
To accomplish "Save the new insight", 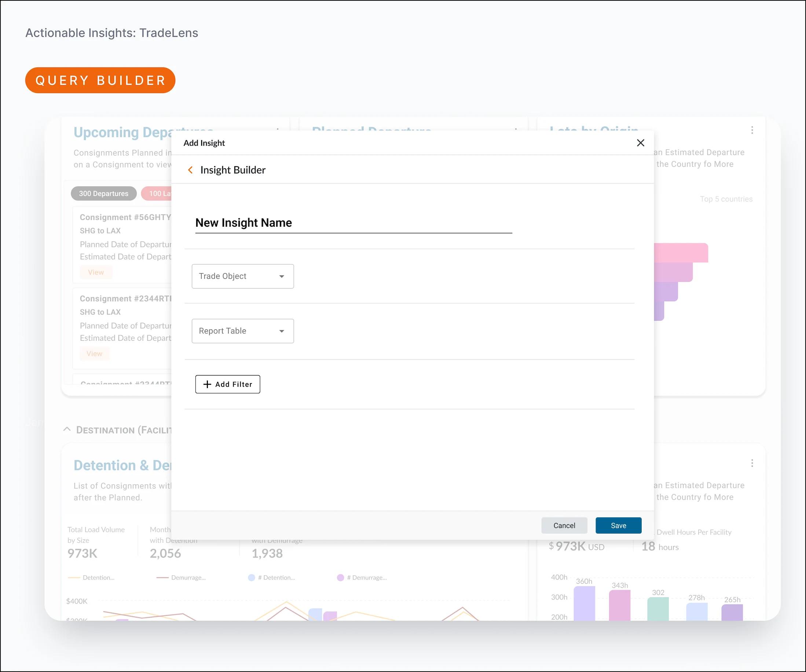I will pyautogui.click(x=618, y=525).
